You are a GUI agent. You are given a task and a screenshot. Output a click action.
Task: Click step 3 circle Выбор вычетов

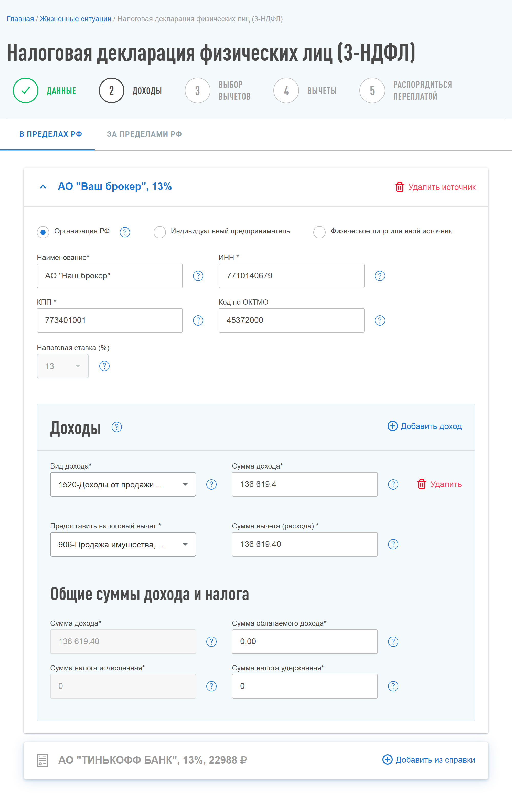click(198, 90)
